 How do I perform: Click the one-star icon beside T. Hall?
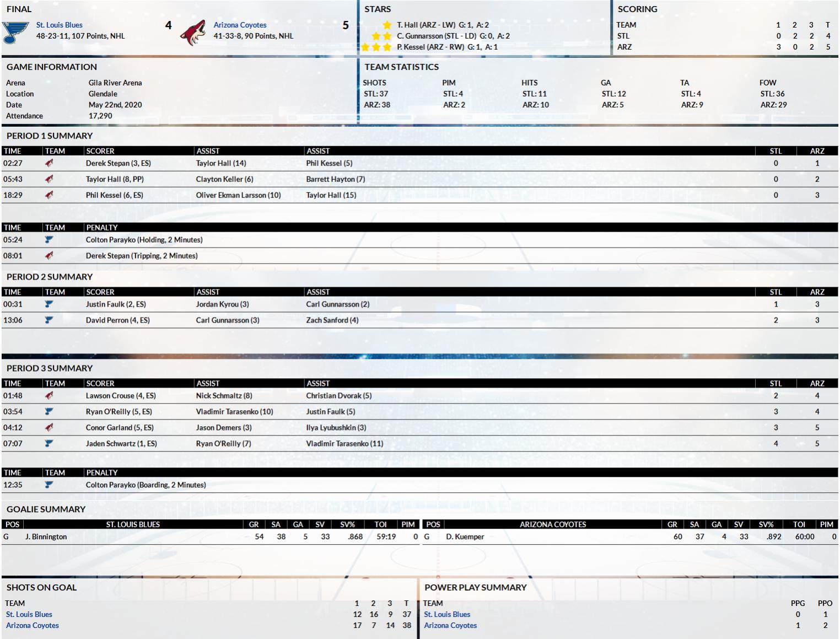click(387, 25)
